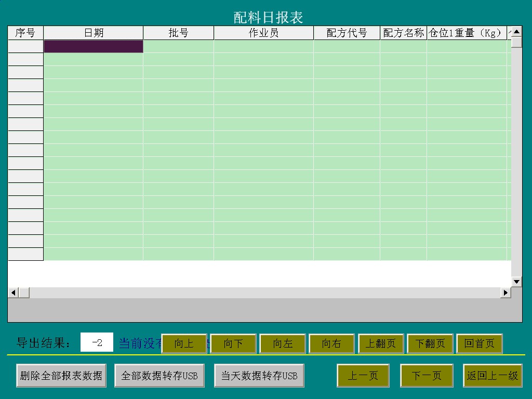Click the 上翻页 page up button
Screen dimensions: 532x399
381,344
